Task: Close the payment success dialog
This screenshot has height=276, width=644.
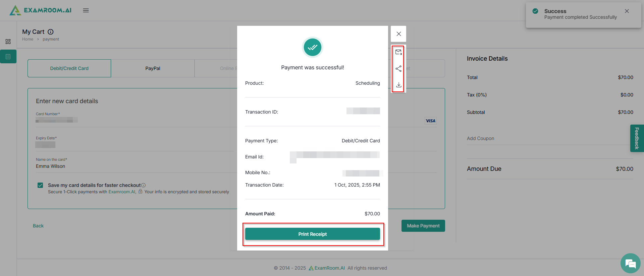Action: [398, 34]
